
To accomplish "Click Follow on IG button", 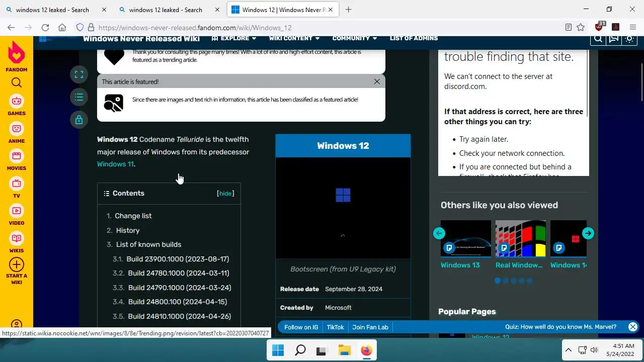I will [x=301, y=327].
